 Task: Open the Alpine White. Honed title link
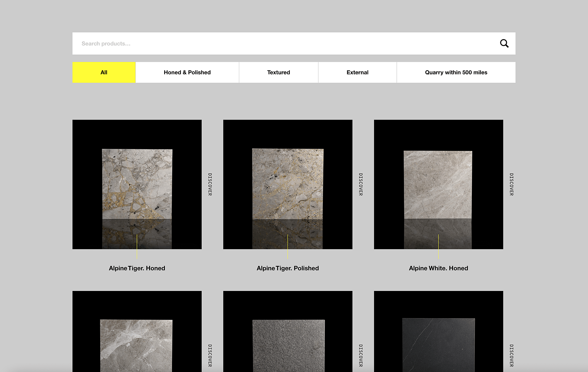click(438, 268)
